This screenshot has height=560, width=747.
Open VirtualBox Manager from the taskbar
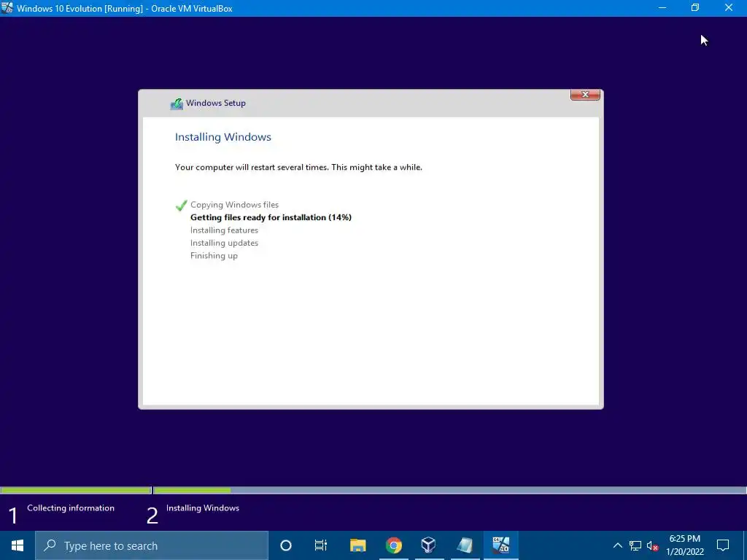click(428, 545)
